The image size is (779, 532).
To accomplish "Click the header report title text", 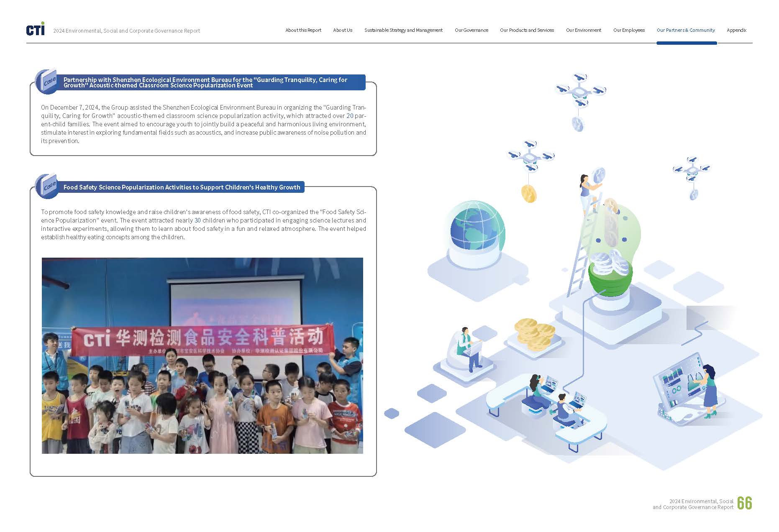I will [126, 31].
